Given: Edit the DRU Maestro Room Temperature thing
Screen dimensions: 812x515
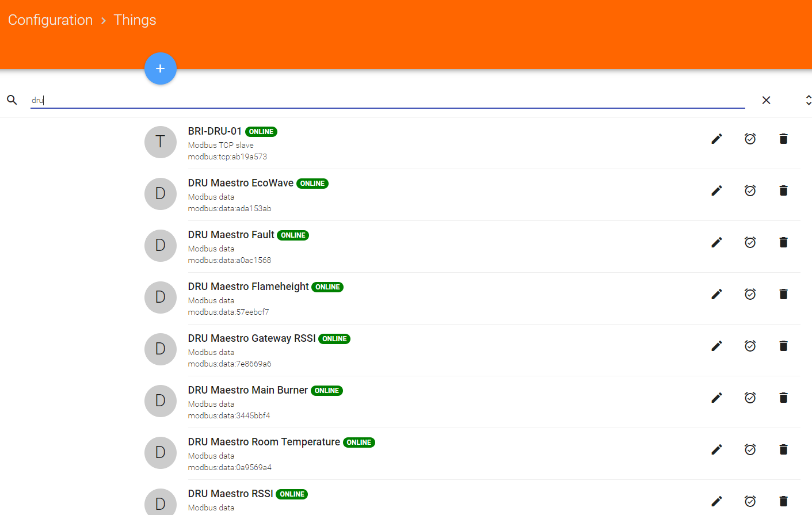Looking at the screenshot, I should (716, 449).
